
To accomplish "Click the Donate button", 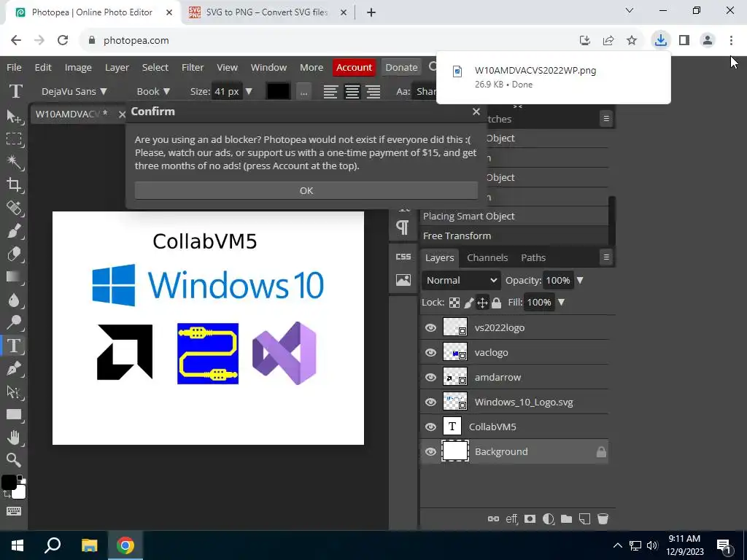I will click(402, 68).
